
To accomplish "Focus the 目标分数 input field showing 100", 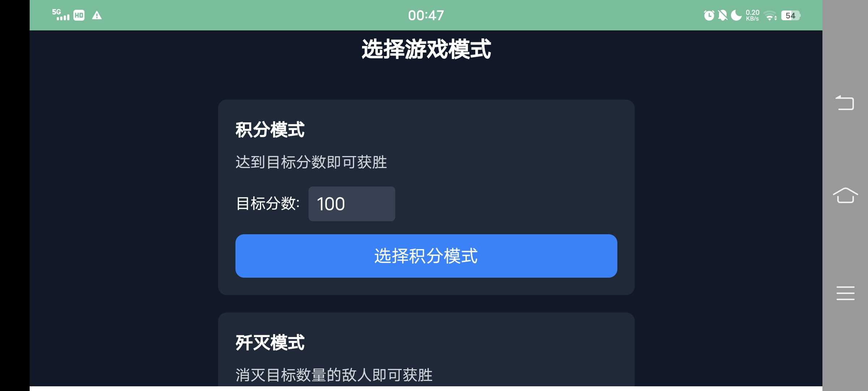I will [352, 204].
